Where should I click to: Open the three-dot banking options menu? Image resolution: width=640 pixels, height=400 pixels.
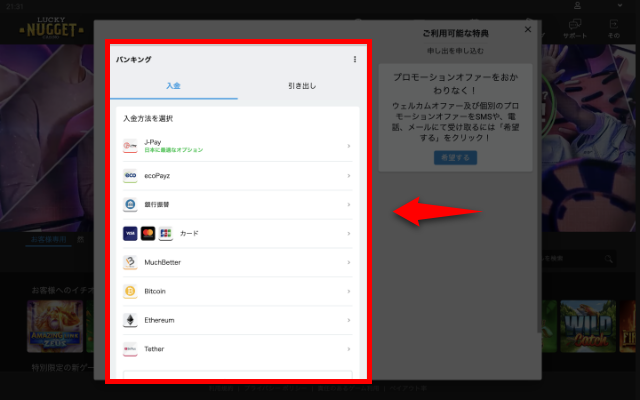(354, 60)
